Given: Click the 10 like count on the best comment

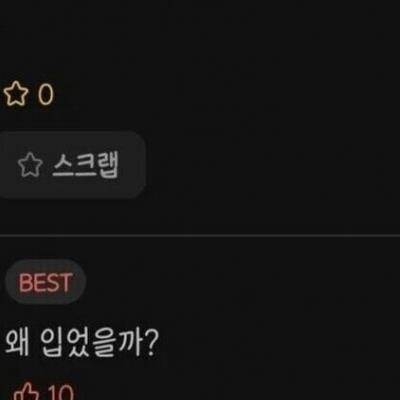Looking at the screenshot, I should [x=60, y=393].
